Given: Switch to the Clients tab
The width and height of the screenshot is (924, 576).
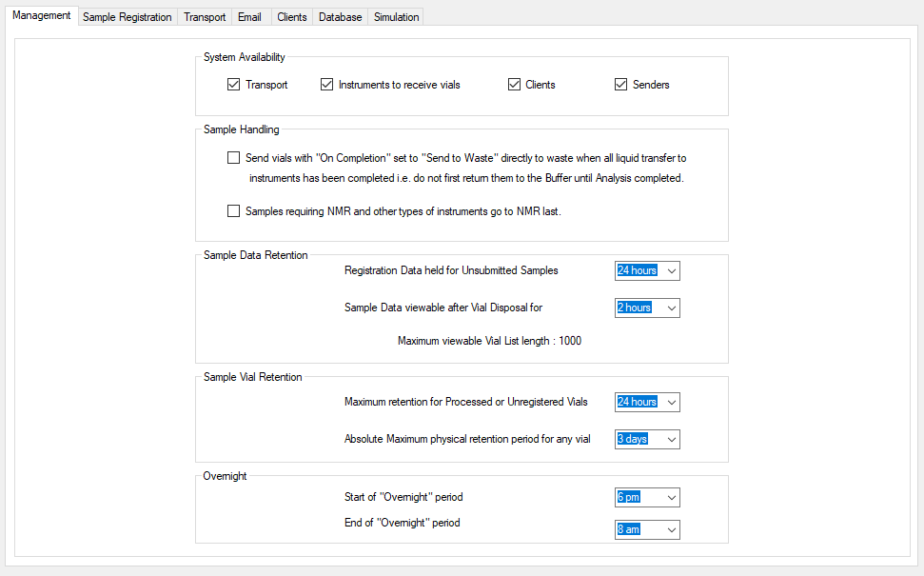Looking at the screenshot, I should (291, 15).
